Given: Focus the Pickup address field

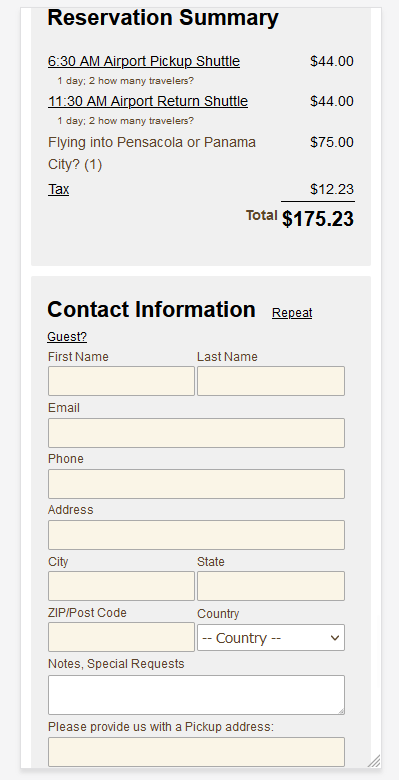Looking at the screenshot, I should click(x=196, y=752).
